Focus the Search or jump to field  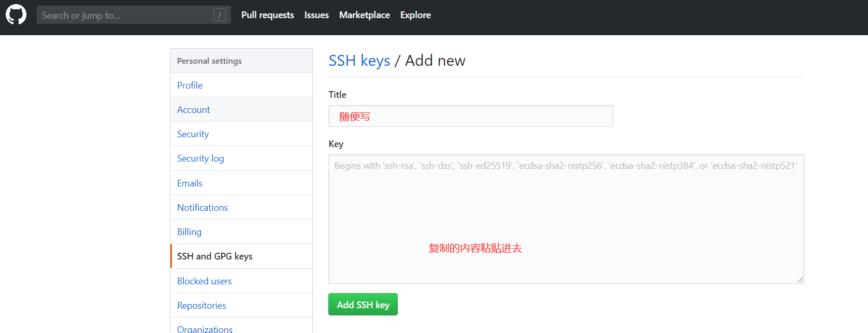(x=134, y=15)
